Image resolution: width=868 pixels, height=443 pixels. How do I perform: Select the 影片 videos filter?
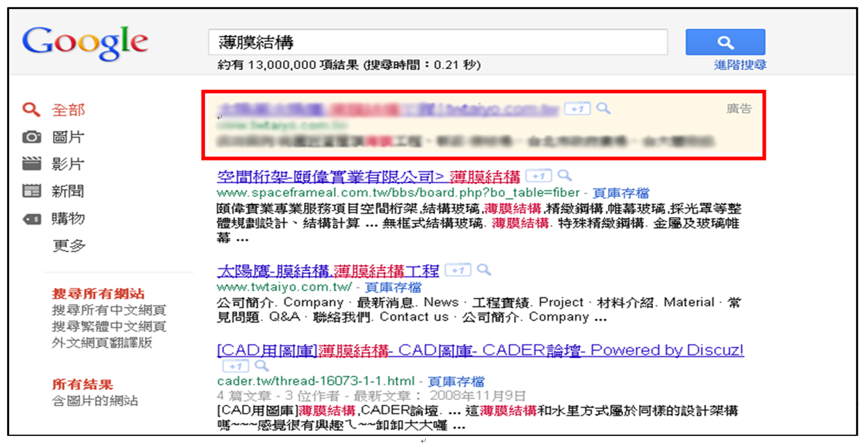[68, 164]
